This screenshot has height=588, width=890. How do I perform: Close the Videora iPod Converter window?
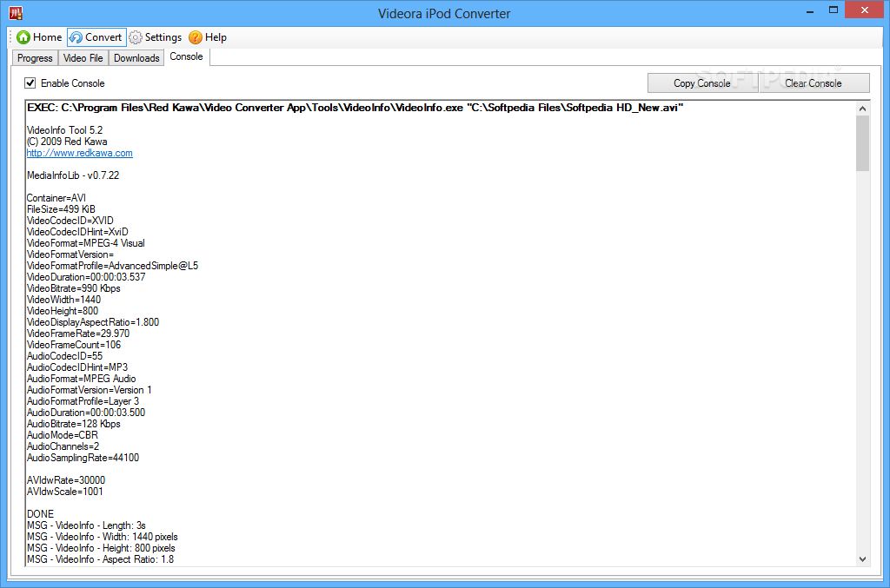865,10
